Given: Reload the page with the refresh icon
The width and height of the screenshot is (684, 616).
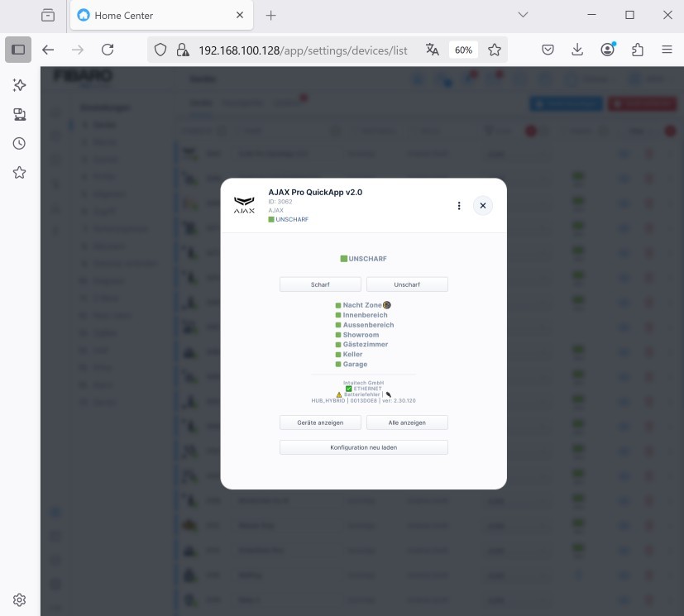Looking at the screenshot, I should [107, 50].
